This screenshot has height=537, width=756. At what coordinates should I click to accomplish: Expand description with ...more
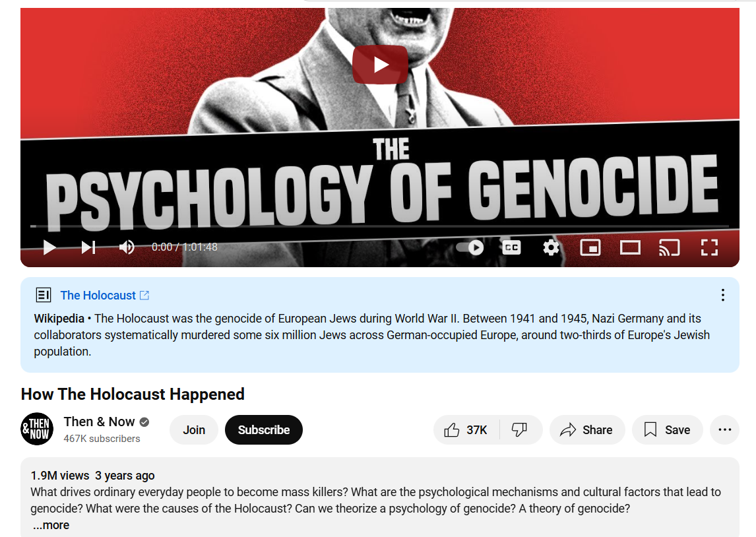tap(51, 525)
